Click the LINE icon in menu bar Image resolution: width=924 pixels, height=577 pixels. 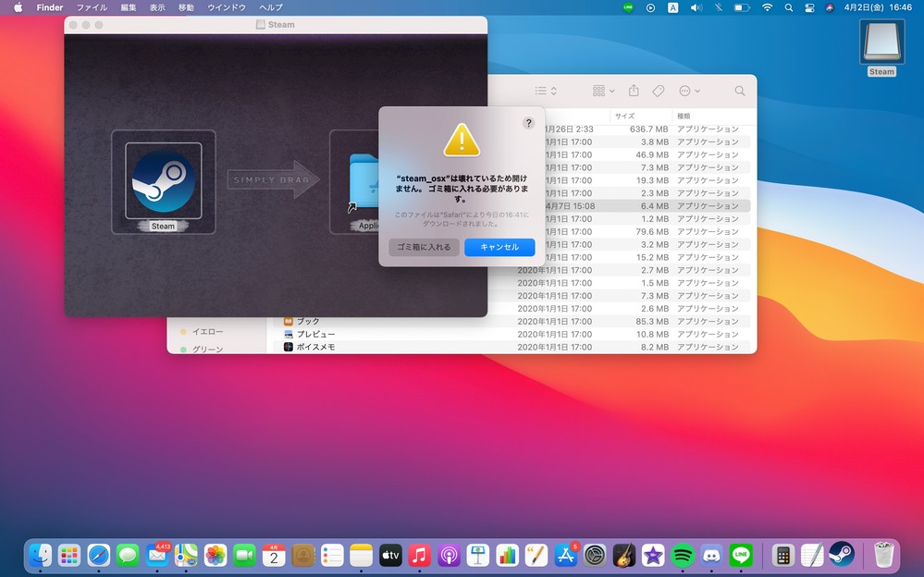point(628,7)
